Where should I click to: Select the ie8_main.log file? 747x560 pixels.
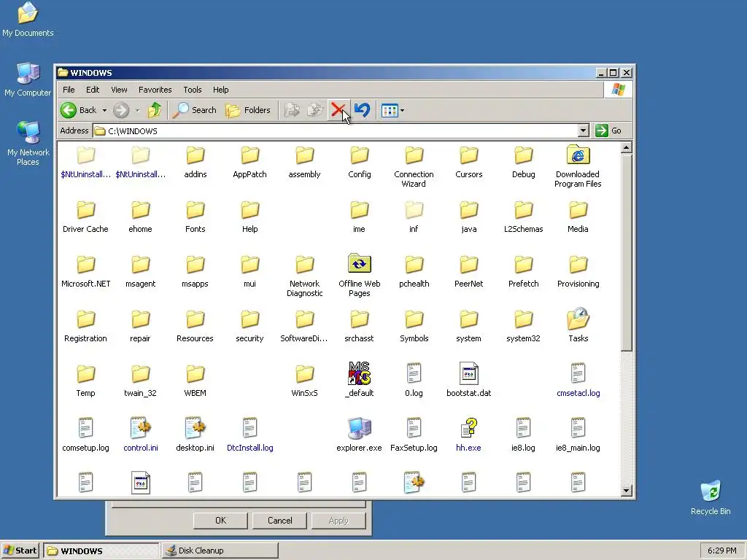tap(578, 435)
